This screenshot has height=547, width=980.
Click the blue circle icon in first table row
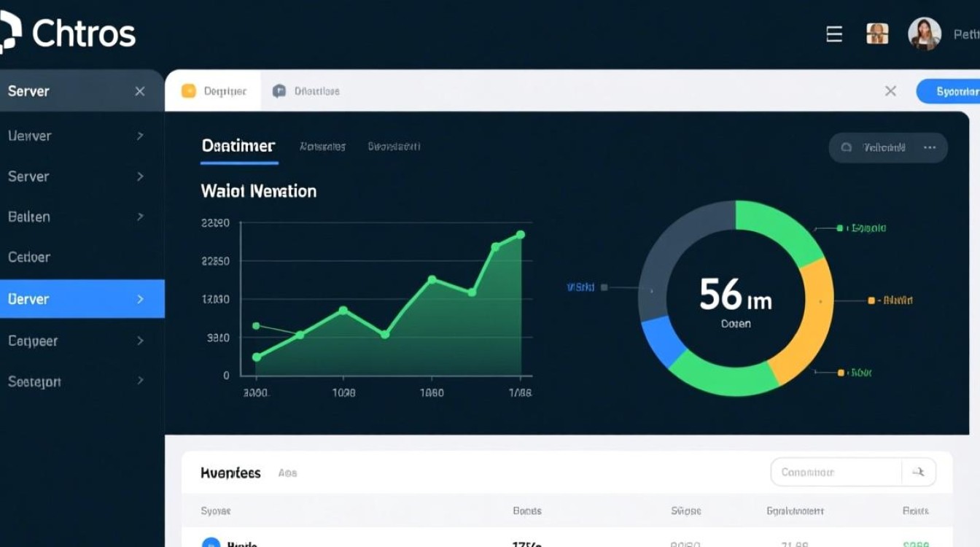pyautogui.click(x=210, y=543)
